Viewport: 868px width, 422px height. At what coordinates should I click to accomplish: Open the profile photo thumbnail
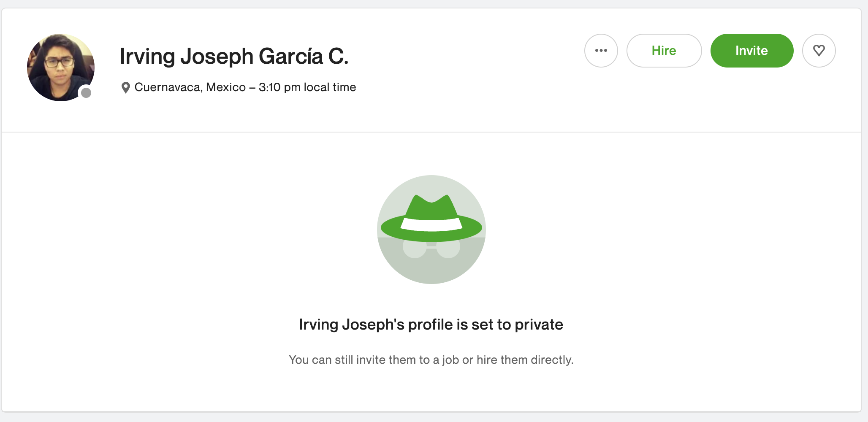(61, 68)
